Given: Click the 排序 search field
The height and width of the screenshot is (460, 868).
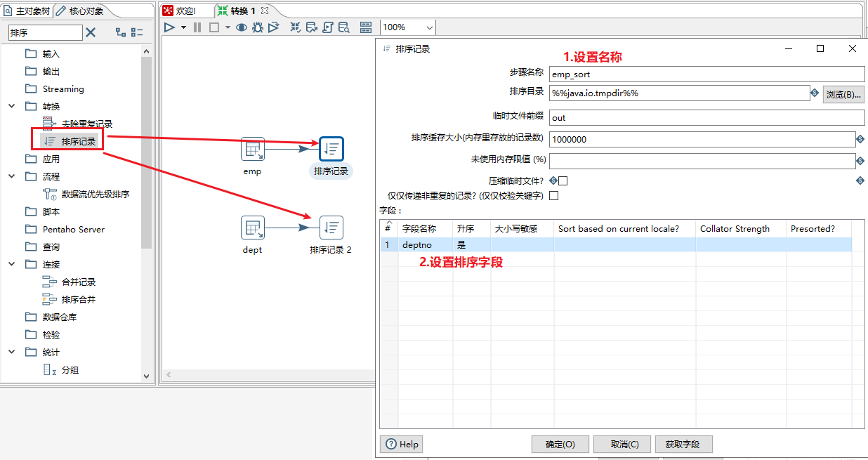Looking at the screenshot, I should pyautogui.click(x=46, y=32).
